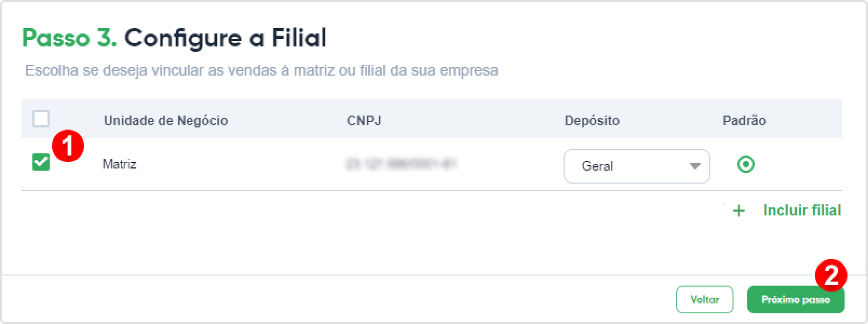Click the red step marker number 1

pyautogui.click(x=67, y=146)
